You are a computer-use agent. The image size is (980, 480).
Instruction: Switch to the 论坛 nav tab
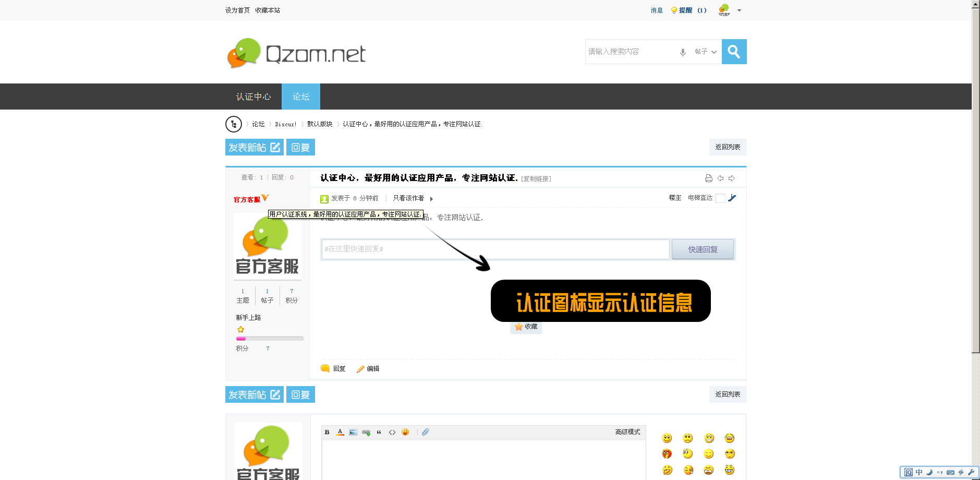[x=301, y=97]
